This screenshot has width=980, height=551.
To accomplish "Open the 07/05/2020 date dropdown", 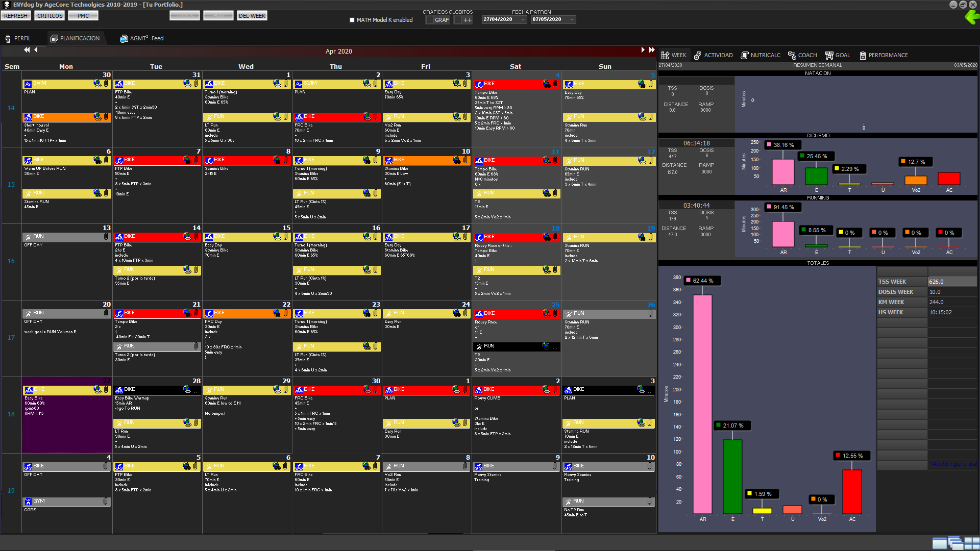I will (572, 19).
